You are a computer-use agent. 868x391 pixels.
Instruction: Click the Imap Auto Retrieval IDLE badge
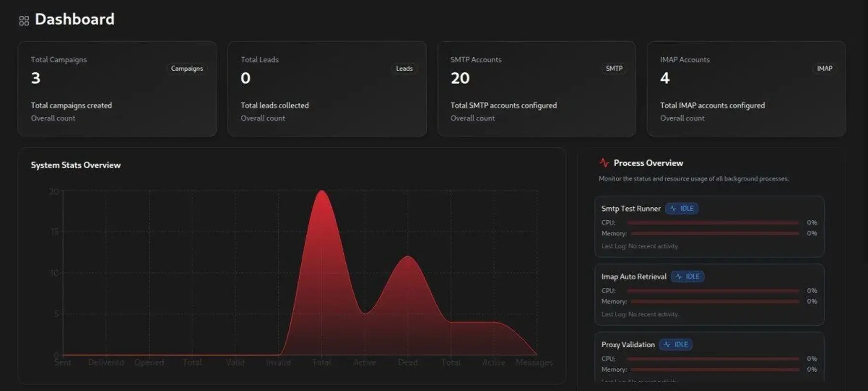point(687,277)
